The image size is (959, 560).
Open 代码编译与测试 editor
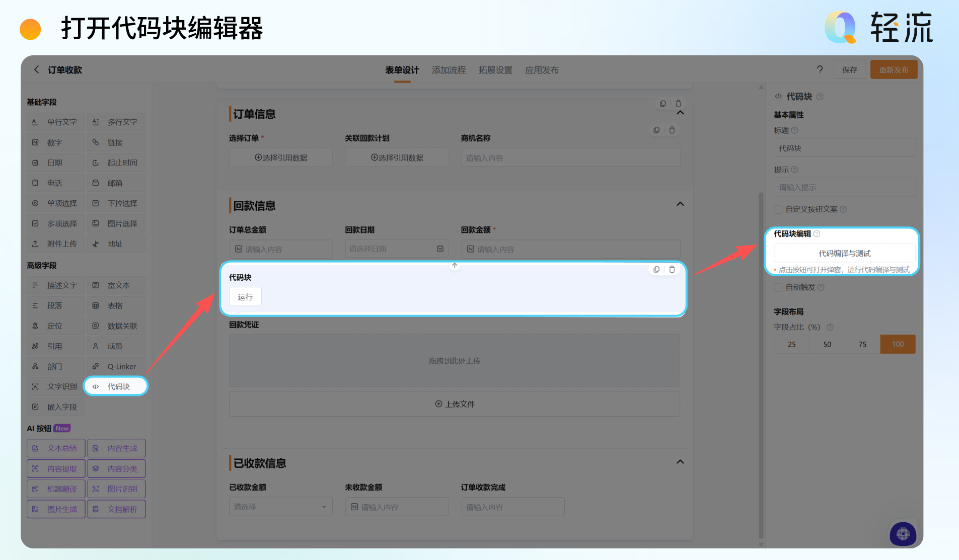click(845, 253)
